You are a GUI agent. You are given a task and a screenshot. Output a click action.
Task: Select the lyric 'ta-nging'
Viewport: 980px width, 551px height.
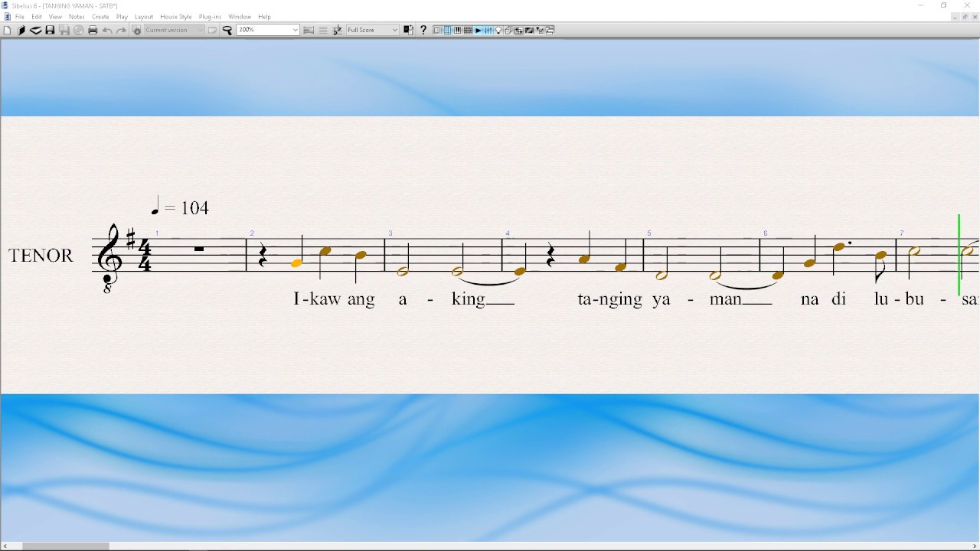610,300
